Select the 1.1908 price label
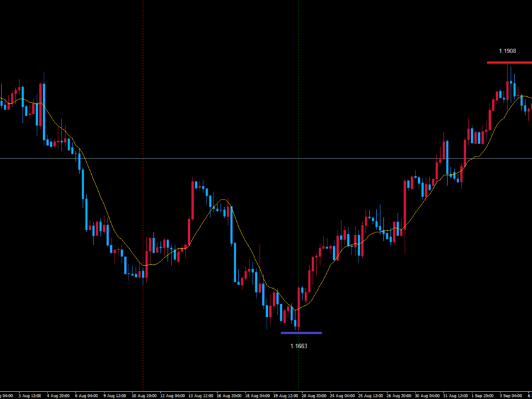The width and height of the screenshot is (532, 399). [507, 51]
